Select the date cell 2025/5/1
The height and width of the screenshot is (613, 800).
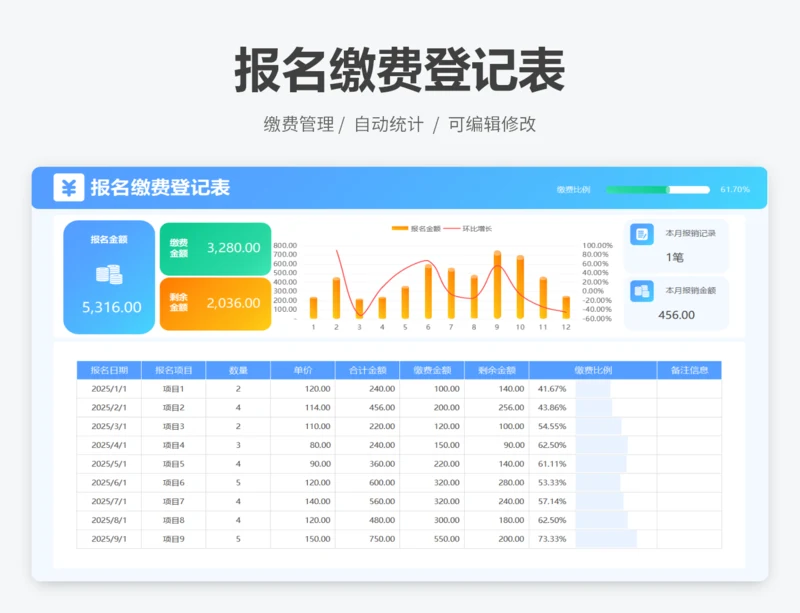(109, 464)
